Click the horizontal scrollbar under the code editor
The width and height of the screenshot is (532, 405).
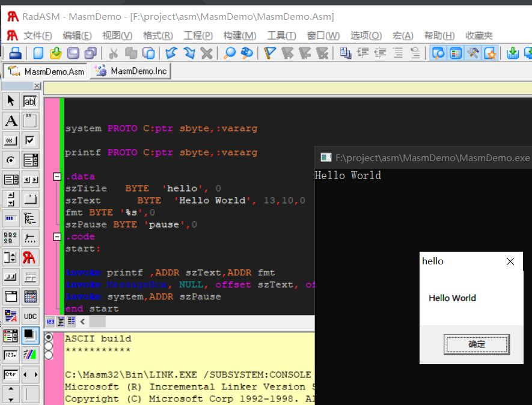coord(180,322)
